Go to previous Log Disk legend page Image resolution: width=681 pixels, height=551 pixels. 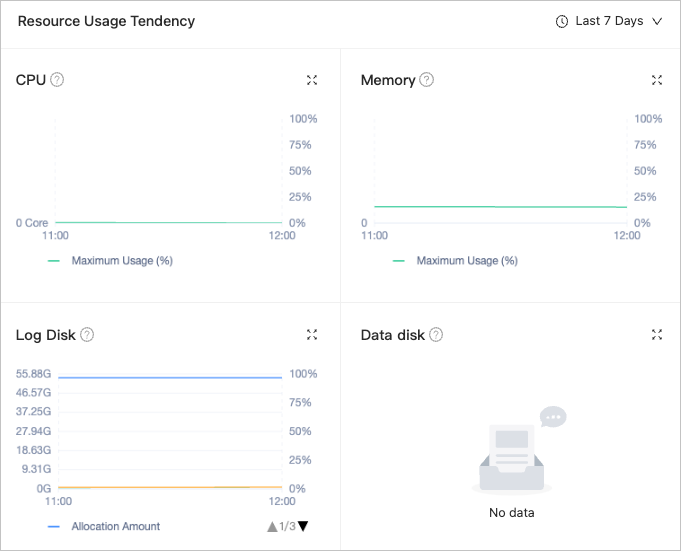[x=272, y=526]
